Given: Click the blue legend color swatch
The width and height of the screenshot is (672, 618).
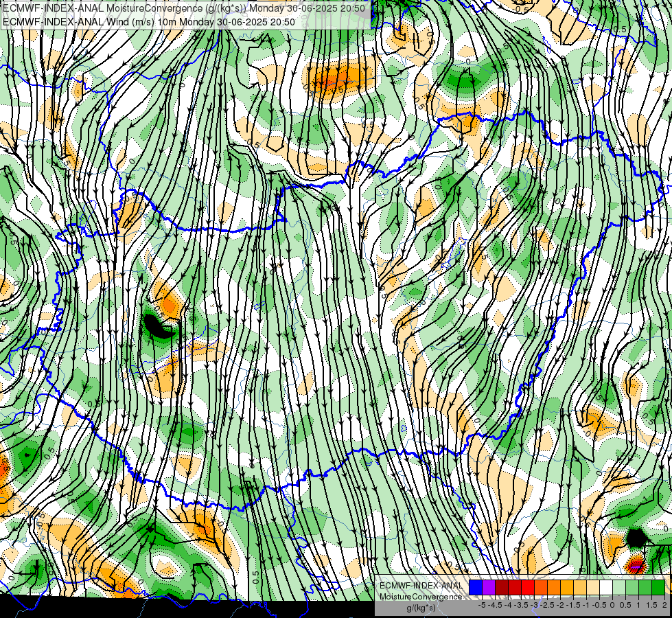Looking at the screenshot, I should (476, 587).
